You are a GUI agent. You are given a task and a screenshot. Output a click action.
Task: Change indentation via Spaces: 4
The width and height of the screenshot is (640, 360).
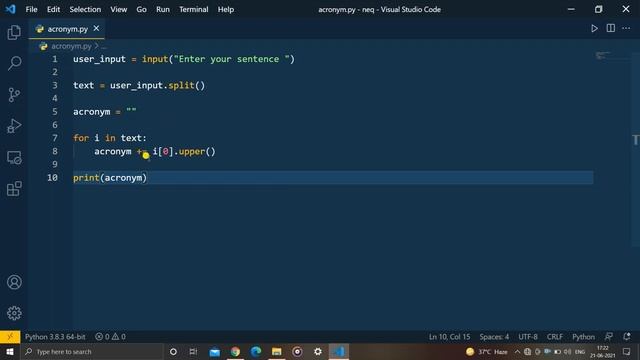pyautogui.click(x=494, y=337)
